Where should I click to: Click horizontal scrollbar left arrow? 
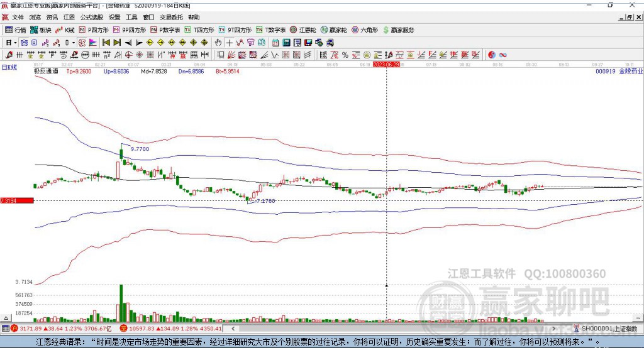[233, 329]
